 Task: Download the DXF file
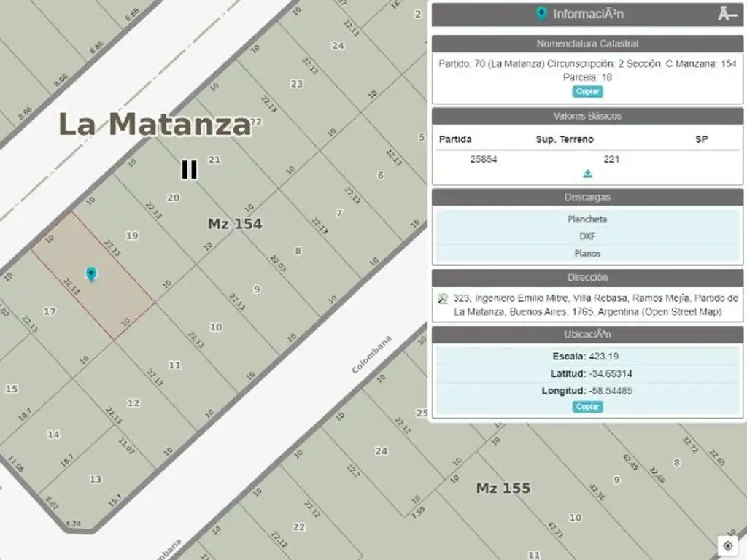click(587, 236)
